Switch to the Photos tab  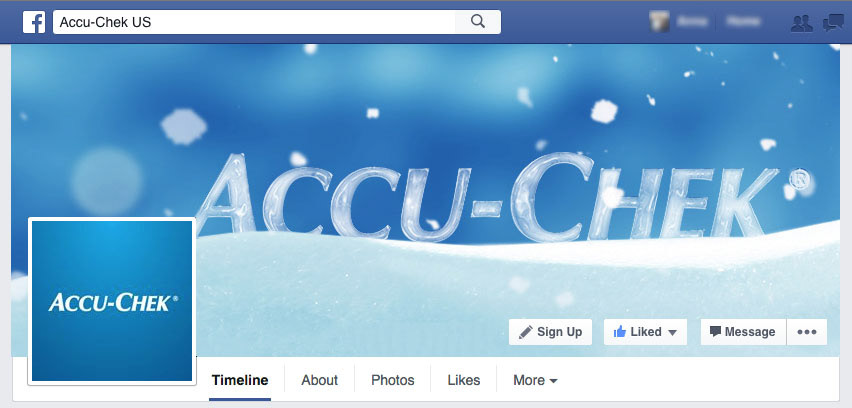coord(392,380)
